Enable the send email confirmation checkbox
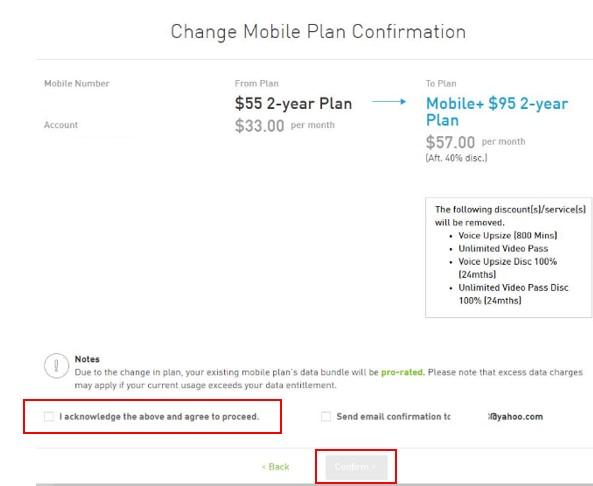The image size is (593, 486). (x=326, y=416)
